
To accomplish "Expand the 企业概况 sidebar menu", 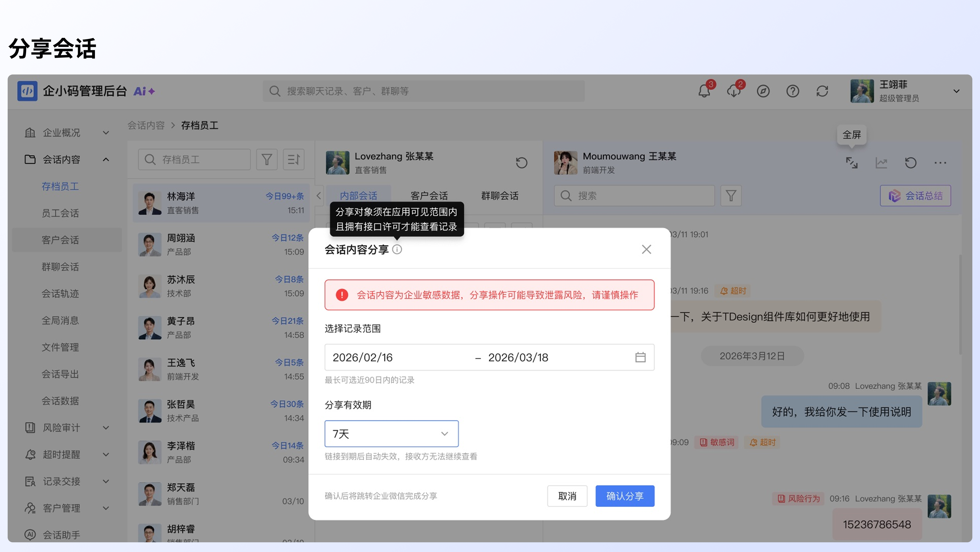I will 106,133.
